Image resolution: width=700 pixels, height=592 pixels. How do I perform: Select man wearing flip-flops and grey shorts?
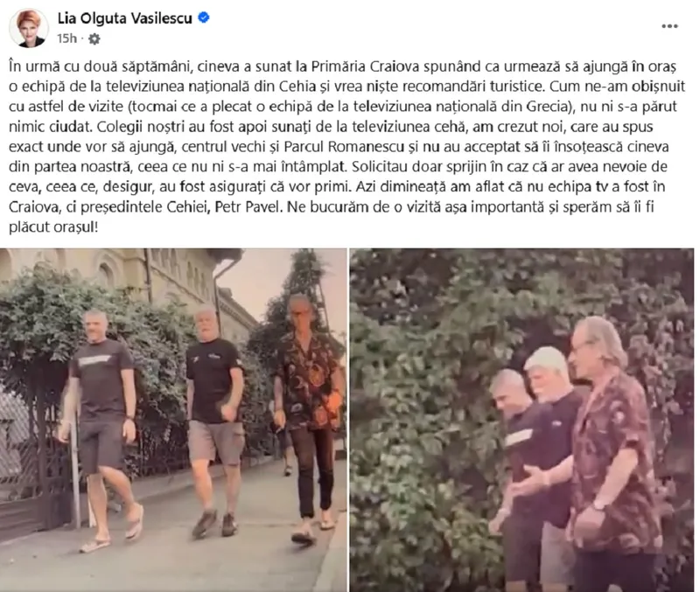pyautogui.click(x=101, y=428)
